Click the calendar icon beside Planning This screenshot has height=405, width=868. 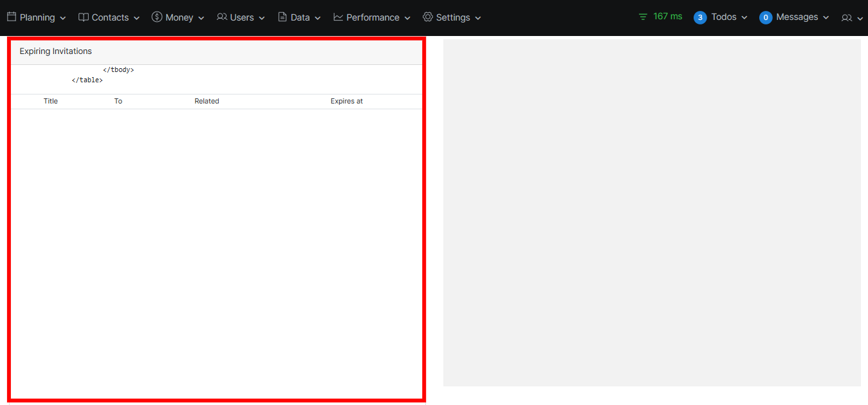coord(12,17)
